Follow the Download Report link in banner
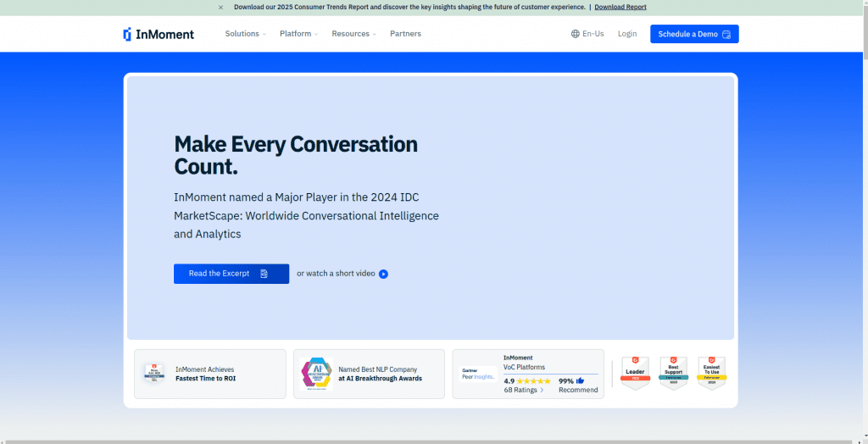Screen dimensions: 868x444 620,8
